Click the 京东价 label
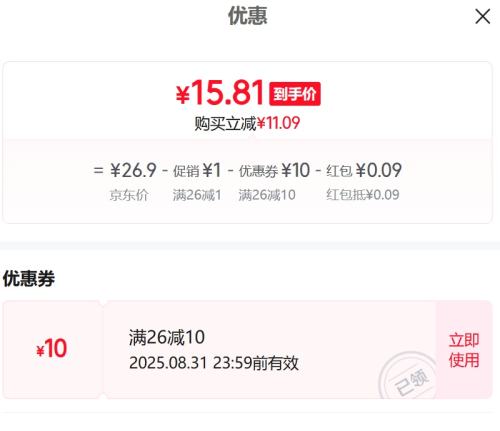Screen dimensions: 500x431 pyautogui.click(x=129, y=195)
